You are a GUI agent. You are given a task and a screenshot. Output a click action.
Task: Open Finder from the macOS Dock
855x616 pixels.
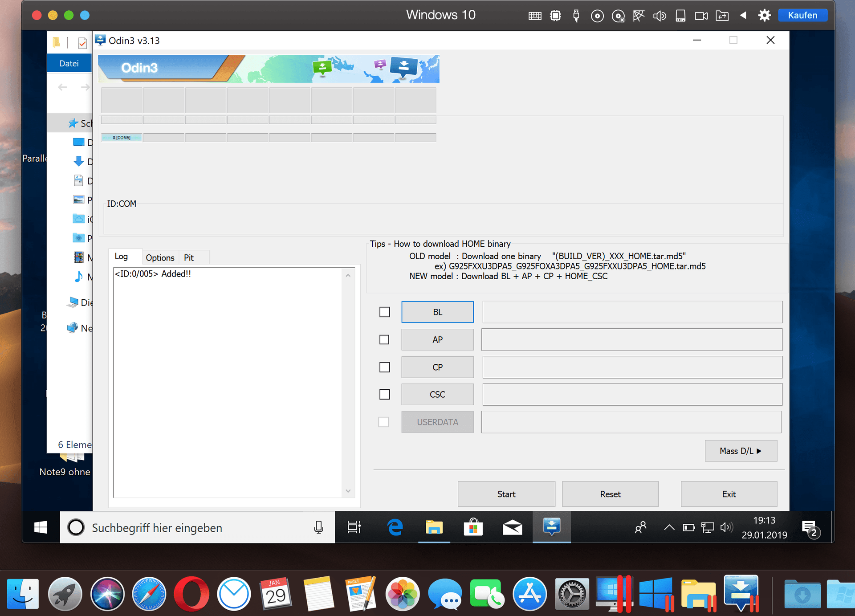click(23, 593)
